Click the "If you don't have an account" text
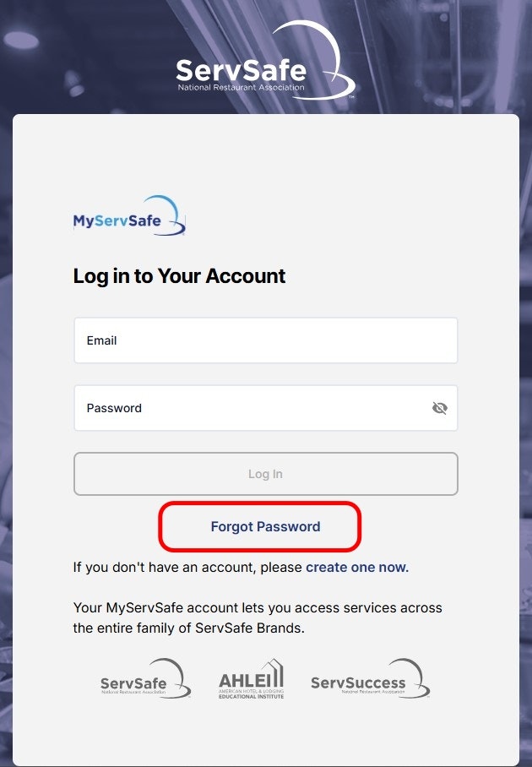The height and width of the screenshot is (767, 532). pos(187,568)
